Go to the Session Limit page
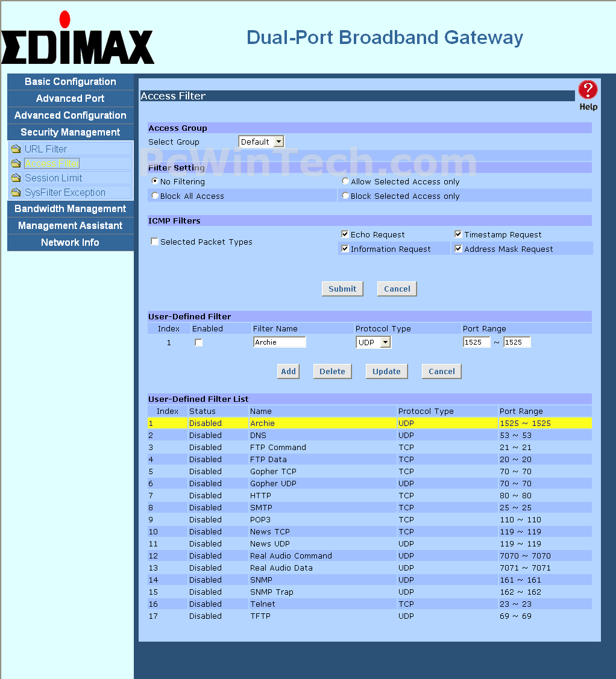Screen dimensions: 616x679 click(x=53, y=178)
